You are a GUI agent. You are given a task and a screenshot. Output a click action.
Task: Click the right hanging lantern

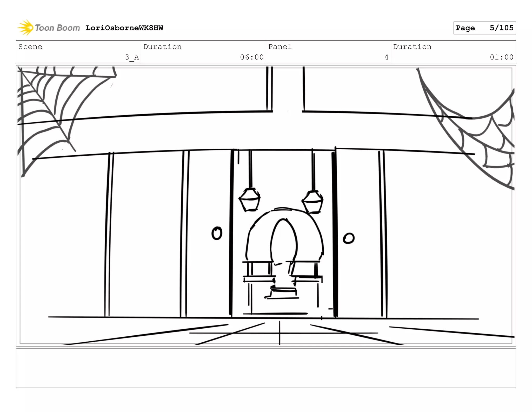[x=313, y=202]
